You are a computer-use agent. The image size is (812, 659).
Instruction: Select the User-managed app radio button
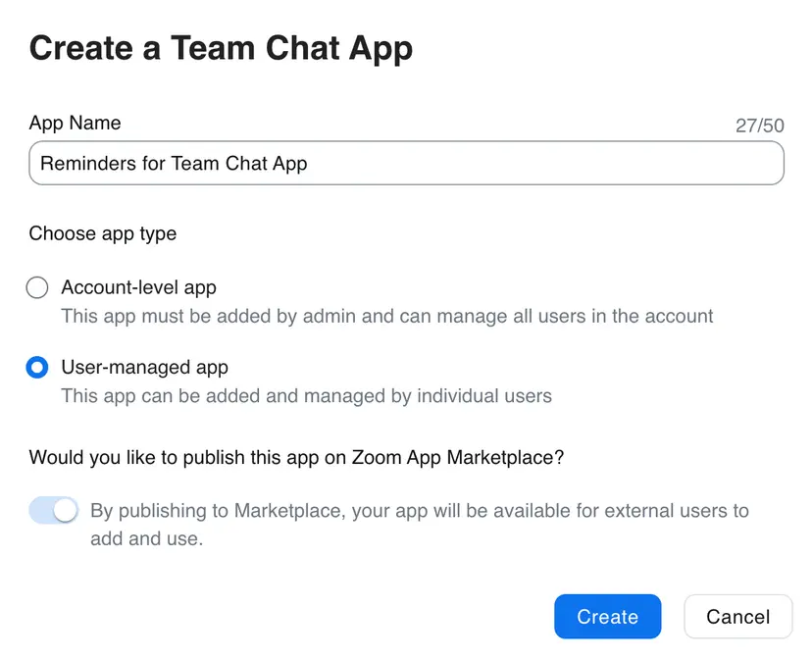pyautogui.click(x=36, y=367)
